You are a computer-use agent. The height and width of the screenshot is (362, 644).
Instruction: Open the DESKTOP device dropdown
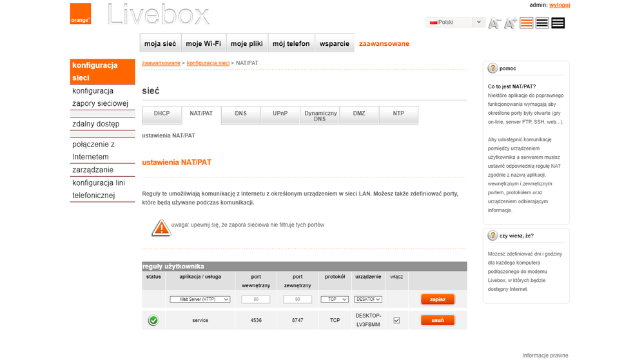[x=368, y=299]
